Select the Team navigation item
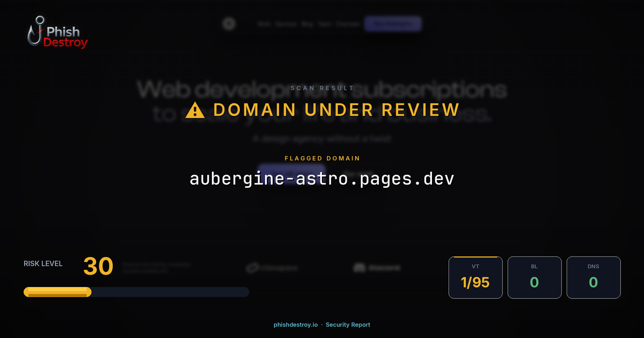The height and width of the screenshot is (338, 644). pyautogui.click(x=324, y=24)
